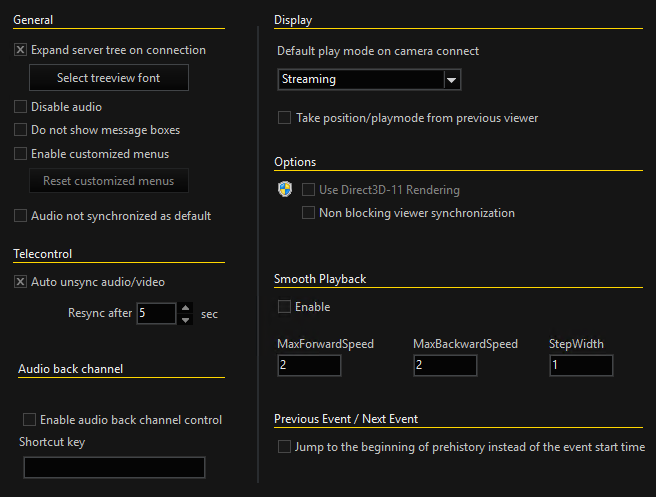656x497 pixels.
Task: Enable Non blocking viewer synchronization
Action: [x=308, y=213]
